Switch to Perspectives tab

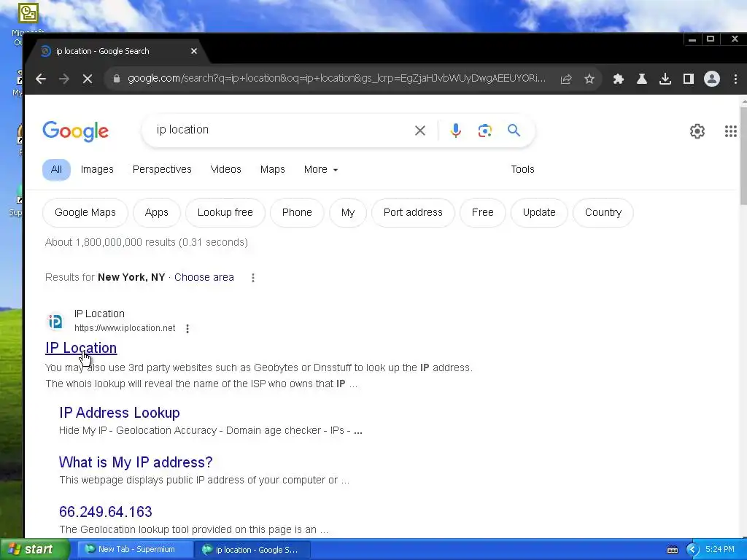(162, 169)
